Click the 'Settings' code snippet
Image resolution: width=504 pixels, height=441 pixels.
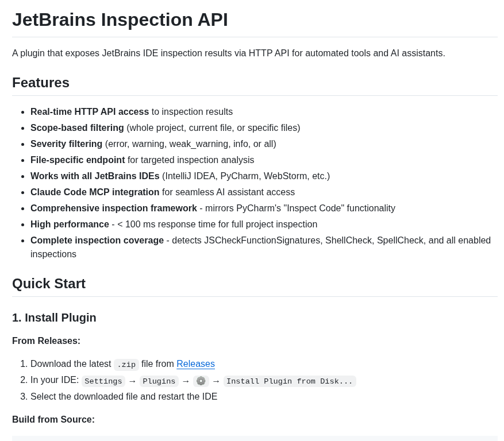(103, 381)
